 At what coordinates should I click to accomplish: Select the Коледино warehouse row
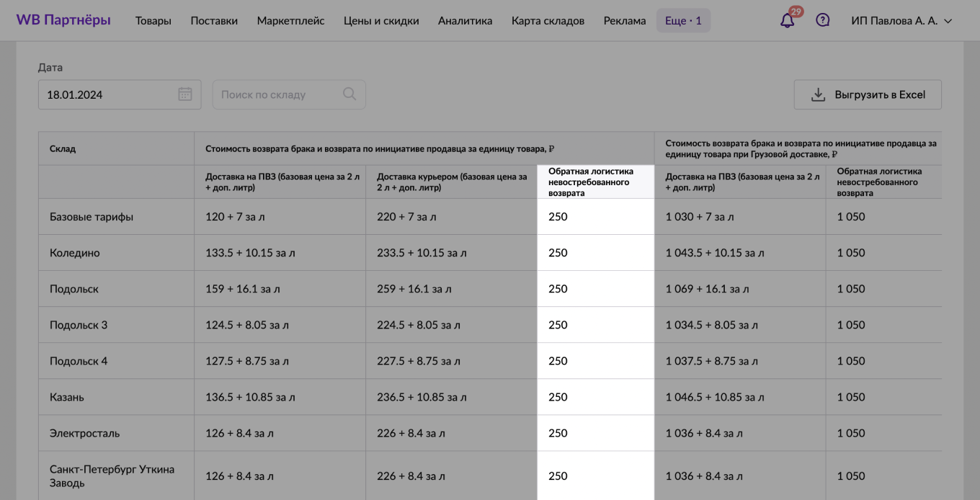click(x=75, y=253)
